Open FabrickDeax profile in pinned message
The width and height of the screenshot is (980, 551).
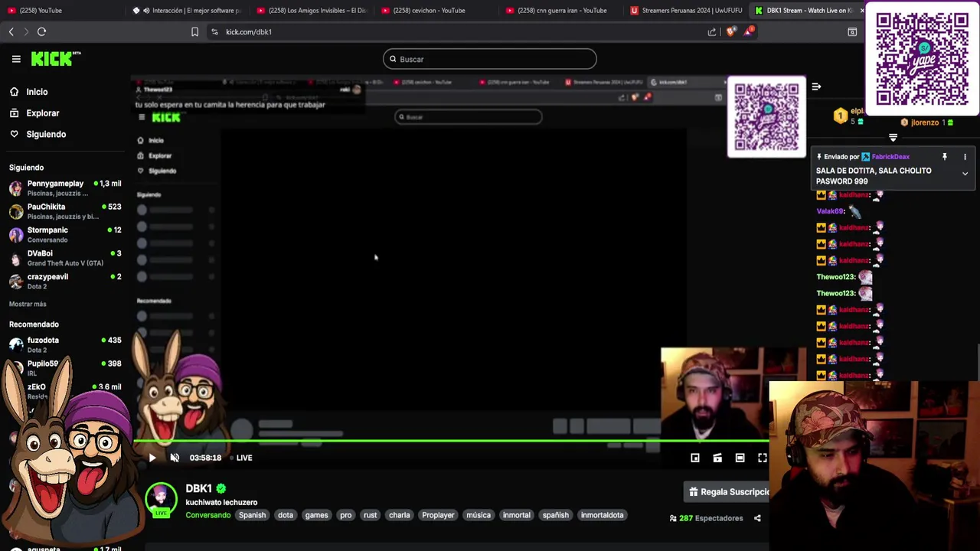[890, 157]
